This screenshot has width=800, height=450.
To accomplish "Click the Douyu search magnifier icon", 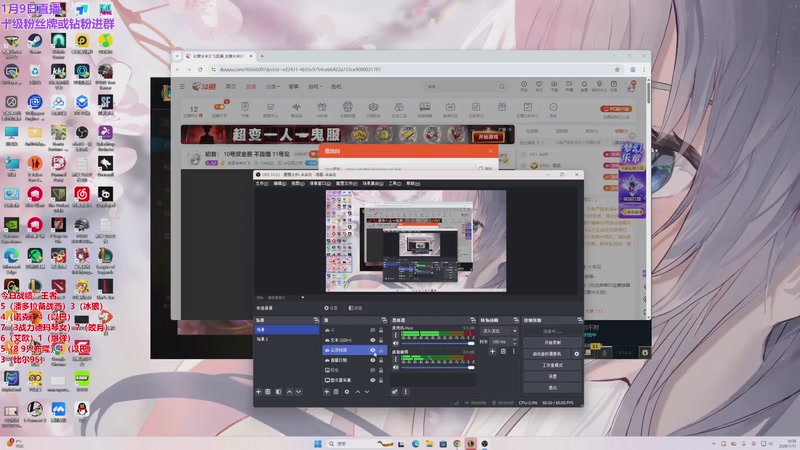I will click(x=502, y=87).
